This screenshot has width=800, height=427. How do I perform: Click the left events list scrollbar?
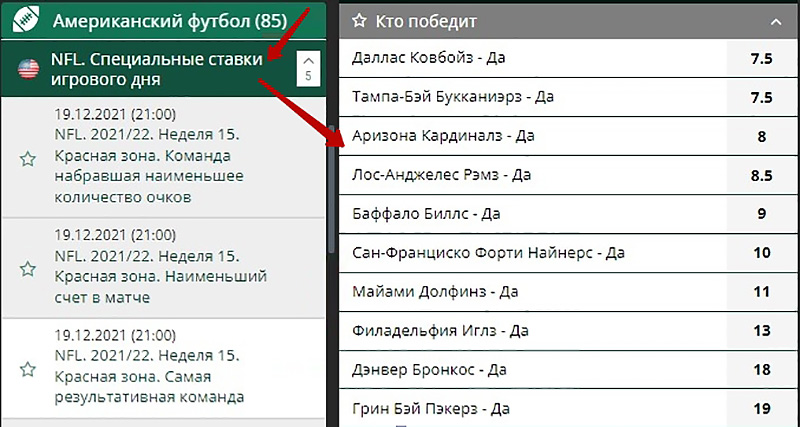click(x=332, y=189)
